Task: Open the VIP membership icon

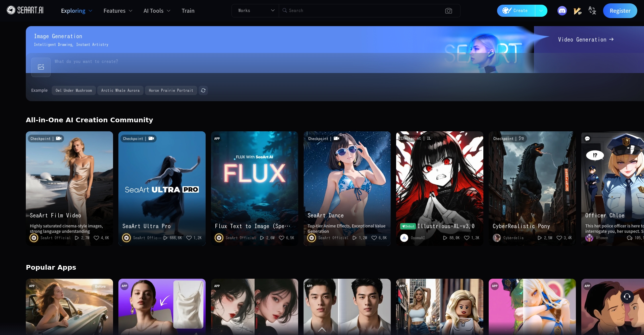Action: 577,11
